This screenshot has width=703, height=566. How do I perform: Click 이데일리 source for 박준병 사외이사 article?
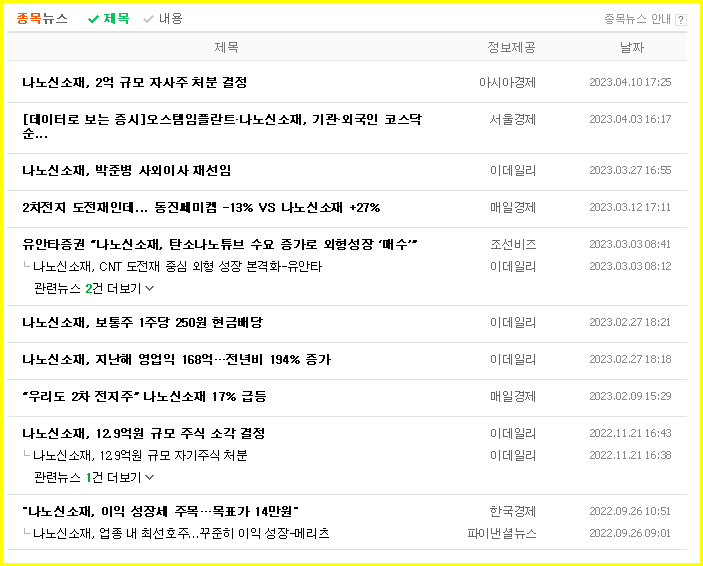pyautogui.click(x=512, y=170)
